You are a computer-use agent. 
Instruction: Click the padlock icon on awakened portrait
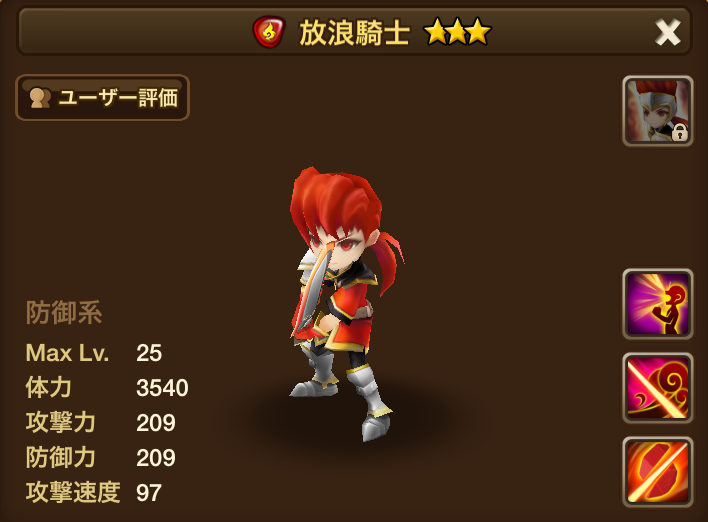coord(680,132)
